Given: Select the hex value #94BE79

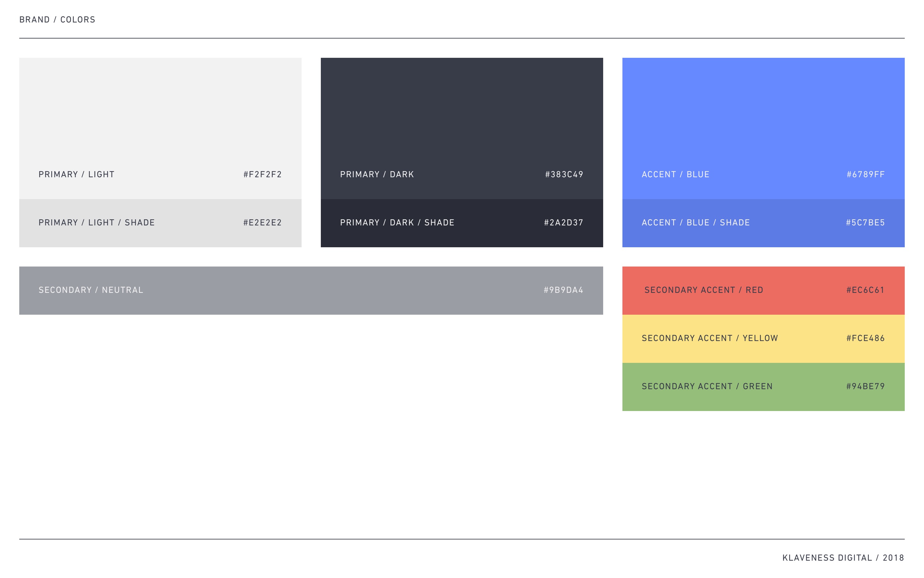Looking at the screenshot, I should (x=866, y=387).
